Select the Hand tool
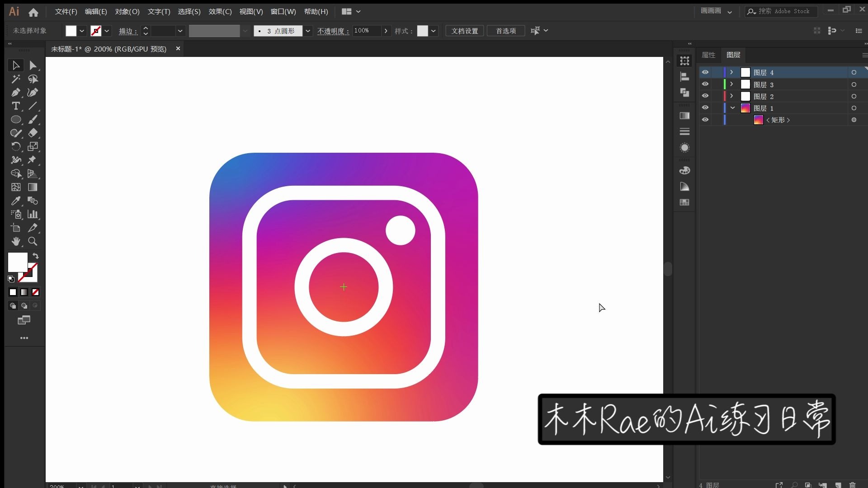Image resolution: width=868 pixels, height=488 pixels. 16,241
